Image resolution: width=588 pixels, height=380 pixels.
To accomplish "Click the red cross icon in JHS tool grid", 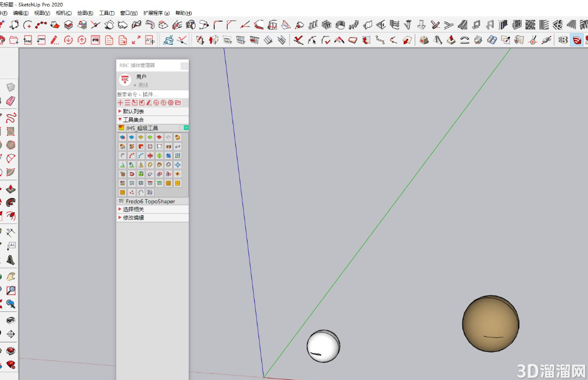I will click(150, 155).
